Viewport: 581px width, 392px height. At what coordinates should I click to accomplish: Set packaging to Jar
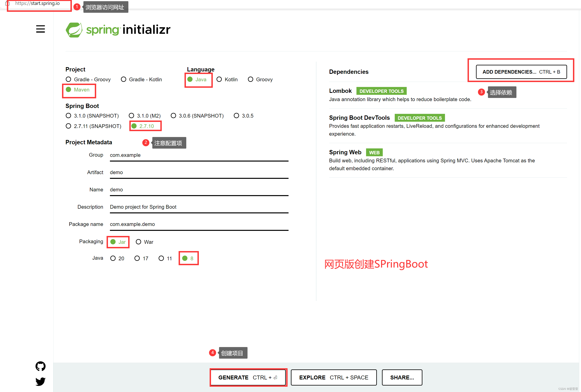(x=118, y=242)
